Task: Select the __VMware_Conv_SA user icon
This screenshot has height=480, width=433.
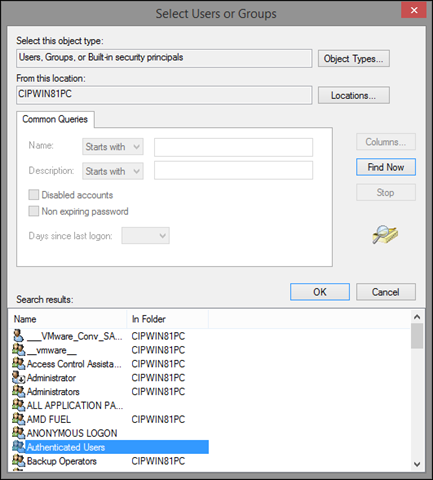Action: pos(18,336)
